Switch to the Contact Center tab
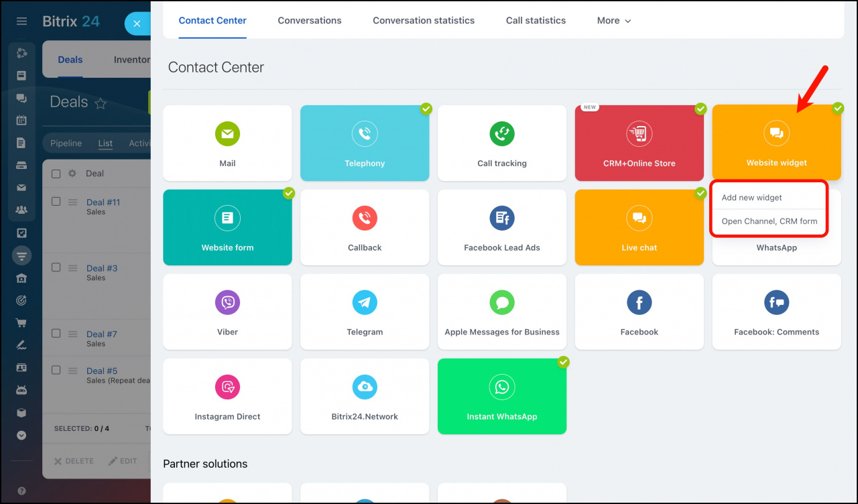 coord(212,21)
